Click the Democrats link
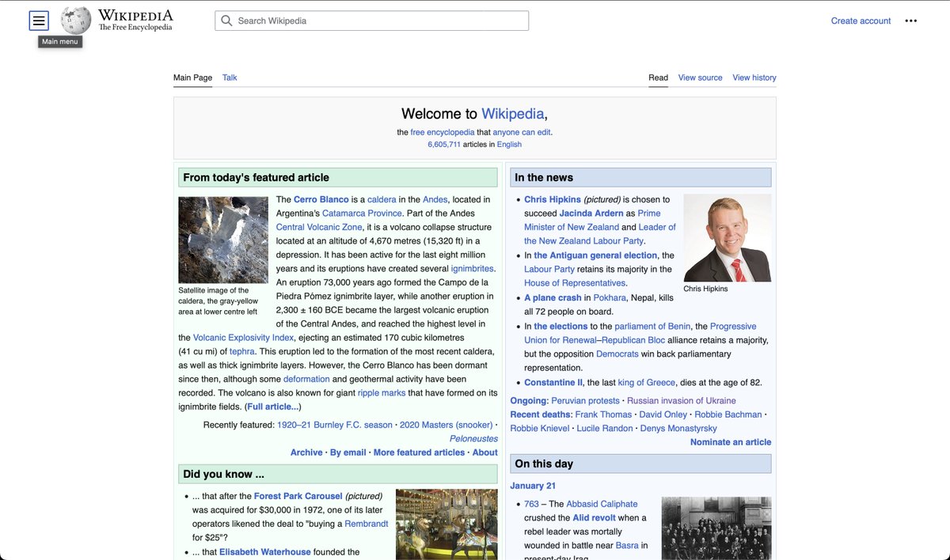Image resolution: width=950 pixels, height=560 pixels. pos(617,354)
